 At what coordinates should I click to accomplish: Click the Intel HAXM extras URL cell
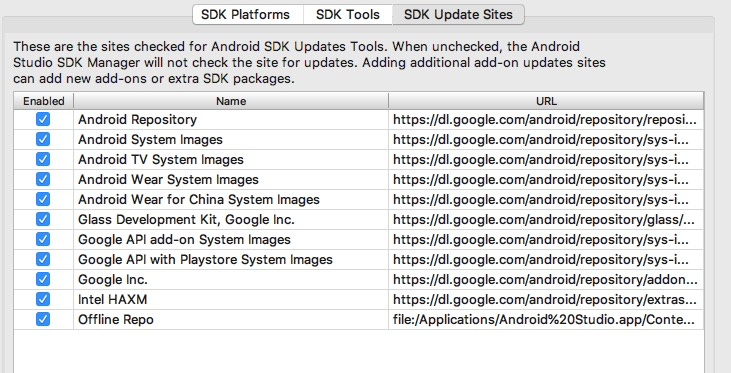point(546,299)
